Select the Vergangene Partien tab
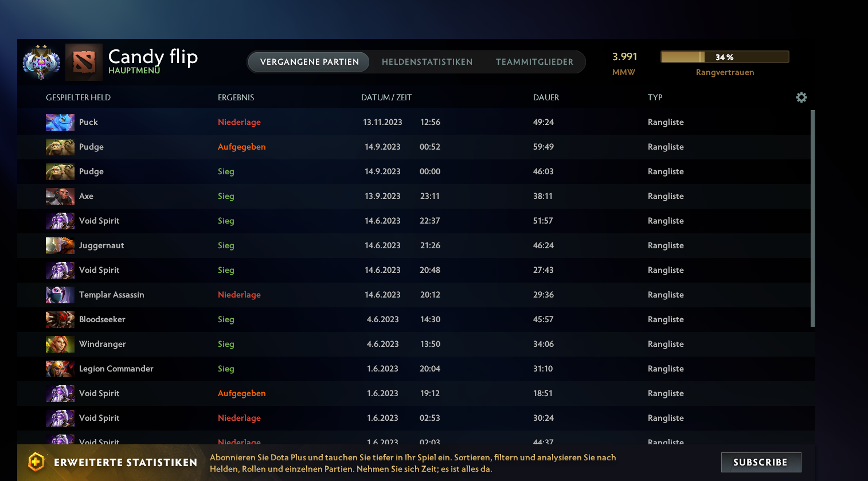Screen dimensions: 868x481 (x=308, y=62)
